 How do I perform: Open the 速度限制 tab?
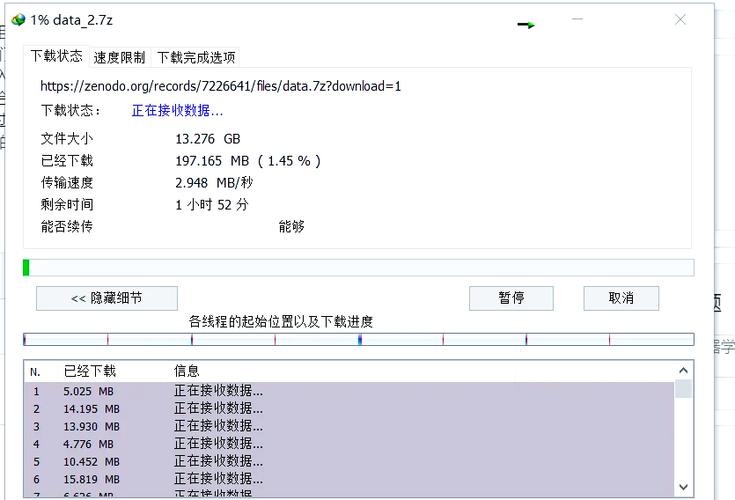tap(120, 58)
